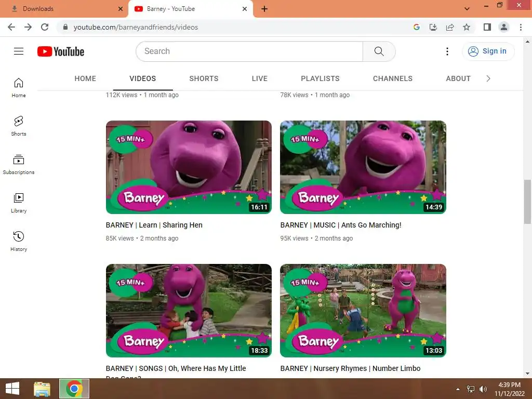Open YouTube settings three-dot menu

447,51
